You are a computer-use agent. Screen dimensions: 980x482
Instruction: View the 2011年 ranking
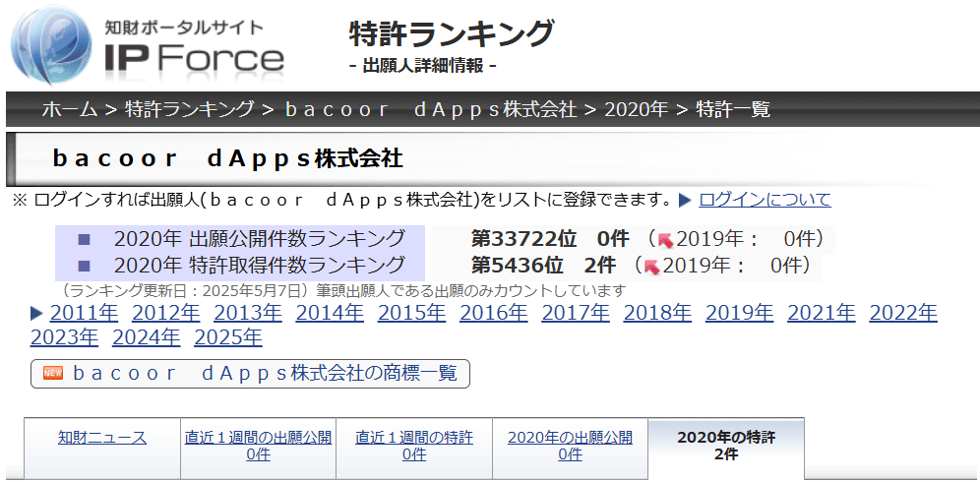[x=84, y=313]
